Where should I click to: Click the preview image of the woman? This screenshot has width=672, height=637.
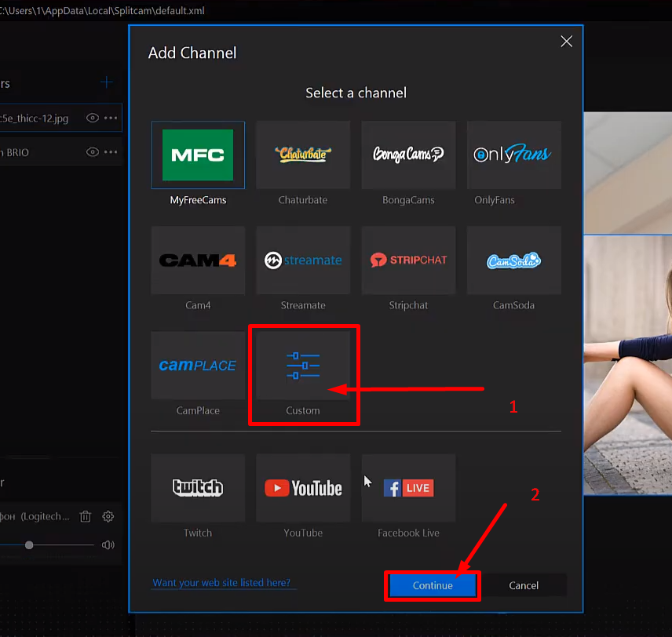pos(628,365)
